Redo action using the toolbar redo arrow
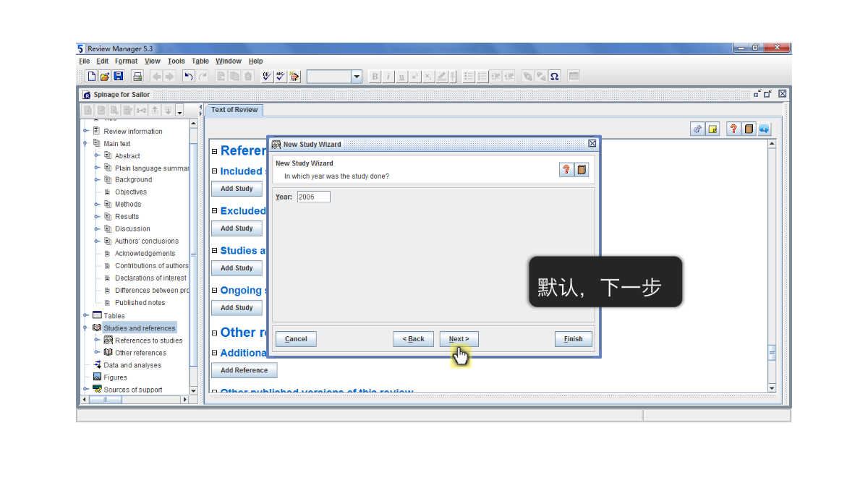Viewport: 868px width, 488px height. [203, 76]
